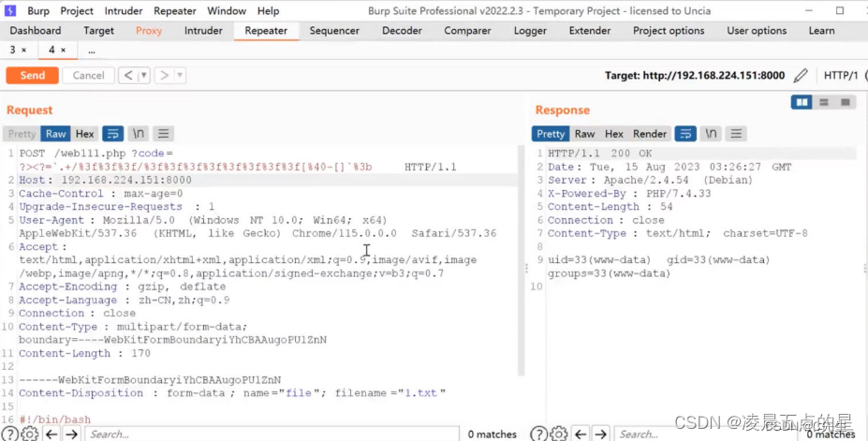This screenshot has width=868, height=441.
Task: Switch to the Extender tab
Action: 590,31
